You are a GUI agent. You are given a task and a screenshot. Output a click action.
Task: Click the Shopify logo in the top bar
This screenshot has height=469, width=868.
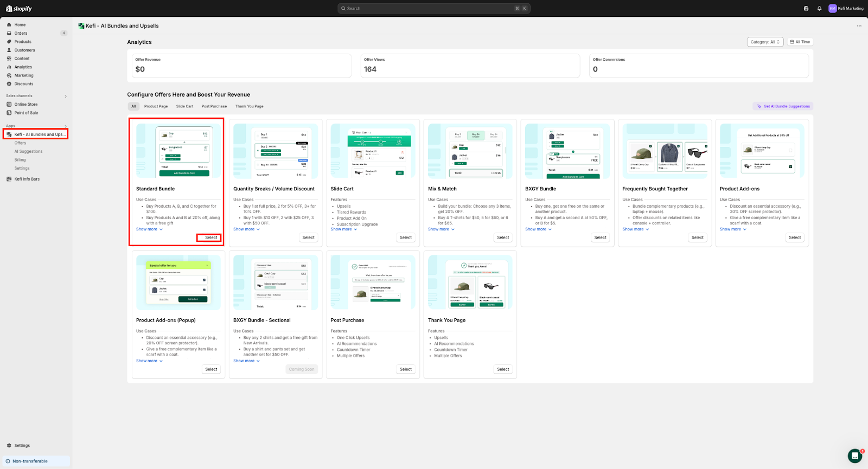tap(19, 9)
